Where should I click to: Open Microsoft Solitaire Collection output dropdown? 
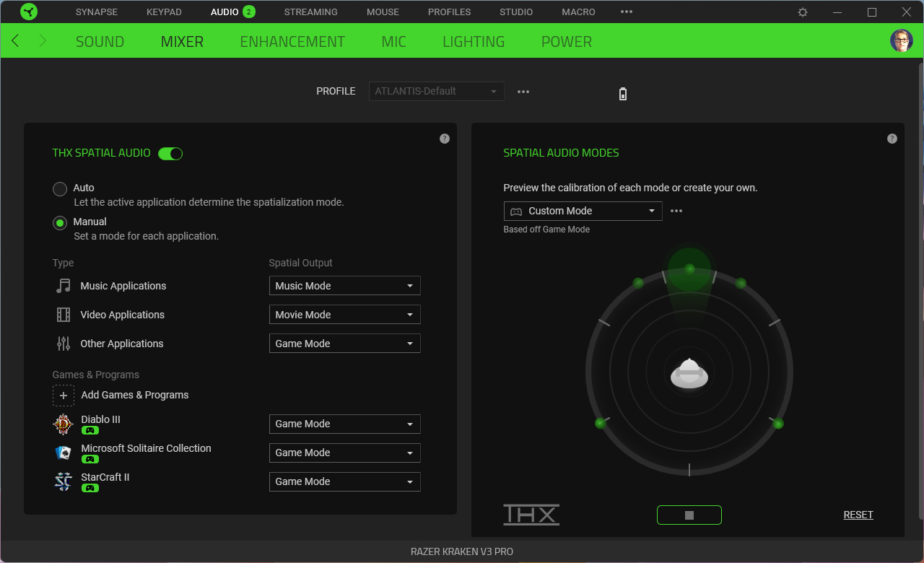[x=344, y=453]
